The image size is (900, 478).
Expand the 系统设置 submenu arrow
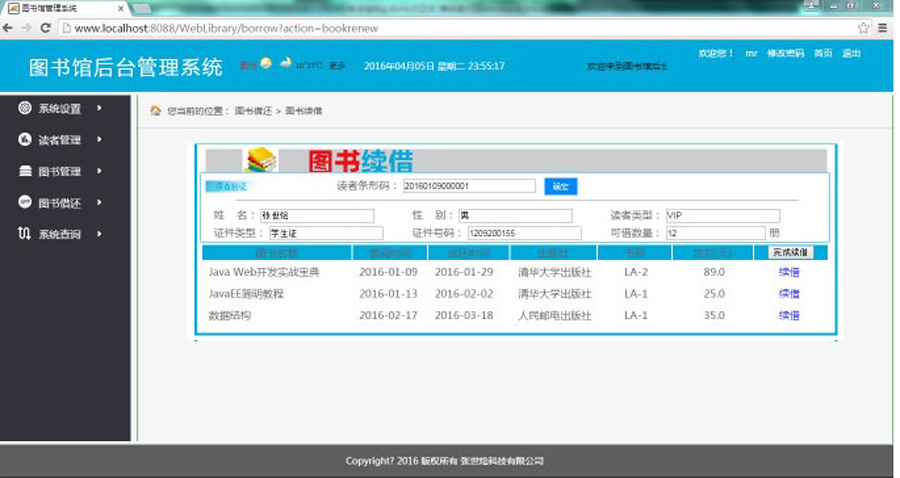(x=99, y=108)
